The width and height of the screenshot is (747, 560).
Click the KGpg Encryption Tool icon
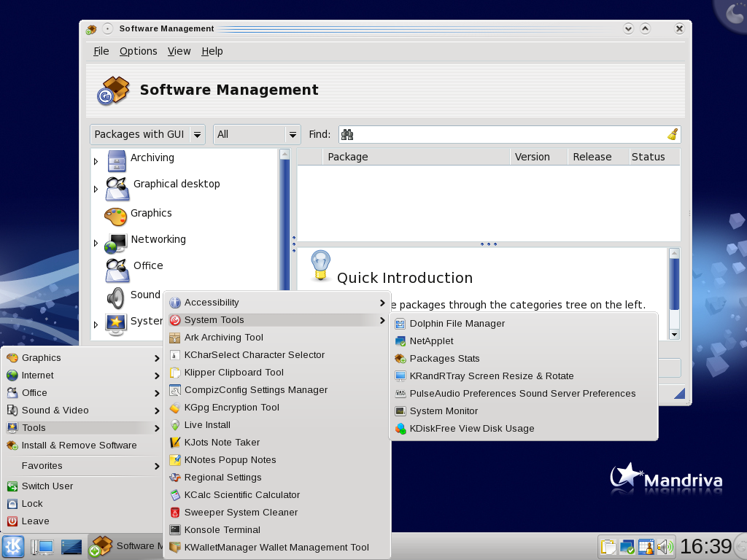(x=175, y=408)
